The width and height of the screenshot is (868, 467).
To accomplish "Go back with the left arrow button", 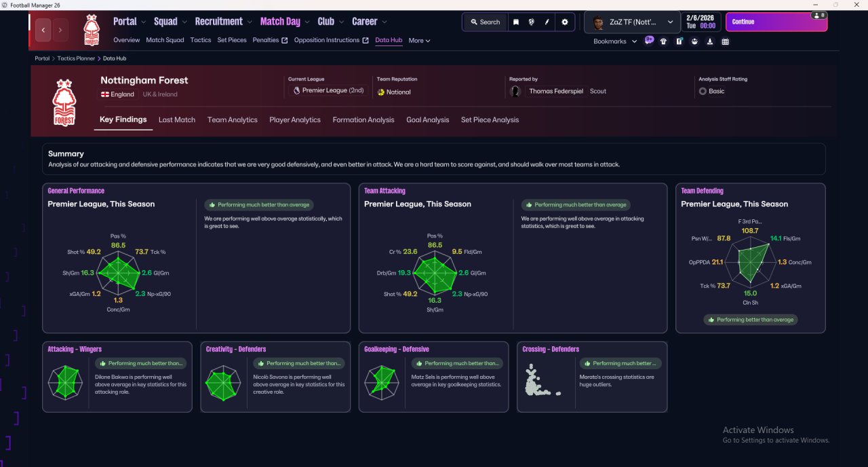I will 43,30.
